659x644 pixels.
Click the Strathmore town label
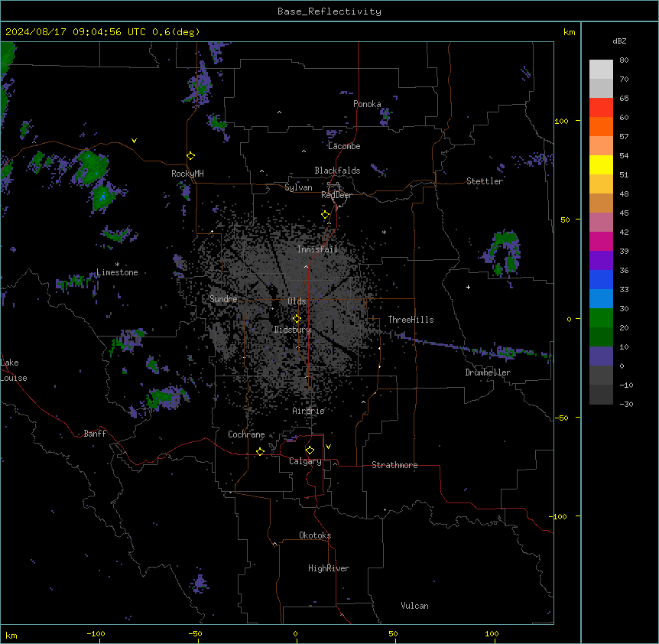pyautogui.click(x=394, y=465)
